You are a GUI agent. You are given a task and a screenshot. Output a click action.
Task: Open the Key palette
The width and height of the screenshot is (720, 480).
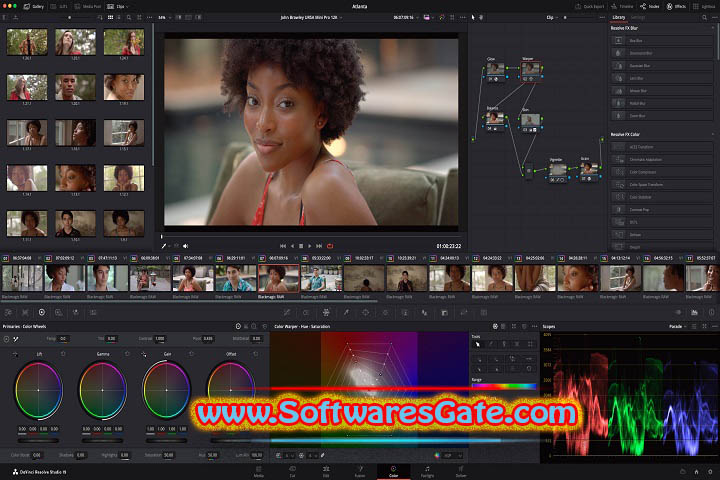click(x=444, y=312)
